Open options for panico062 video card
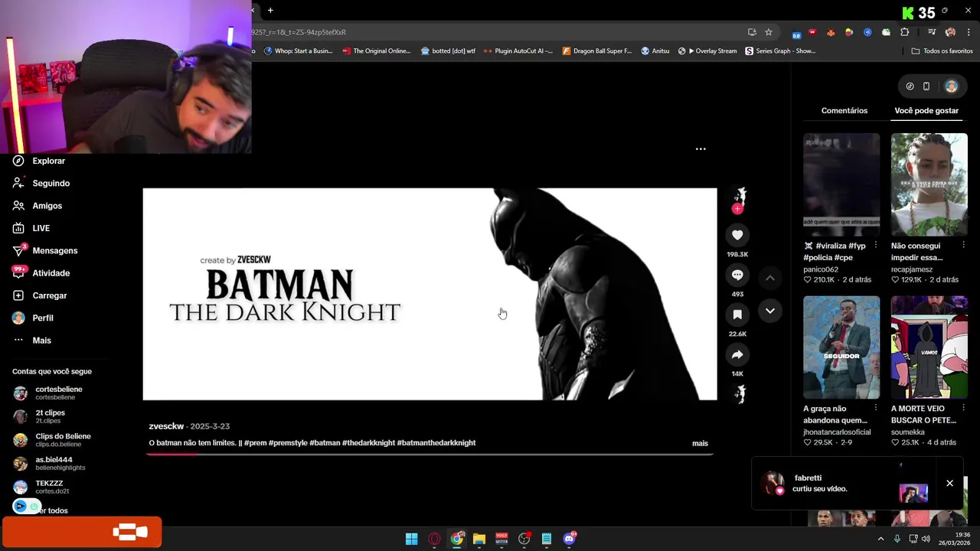 876,246
